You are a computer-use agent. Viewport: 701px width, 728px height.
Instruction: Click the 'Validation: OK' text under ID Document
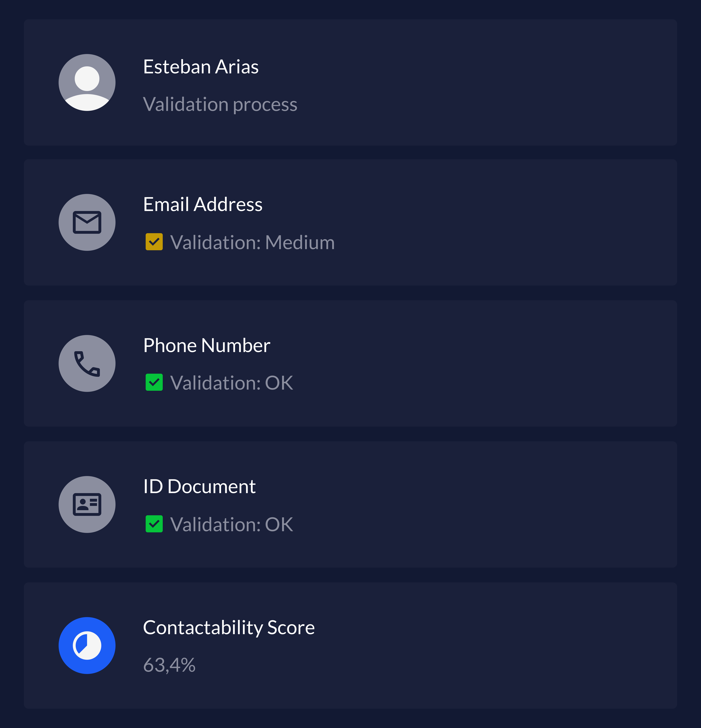[x=231, y=524]
